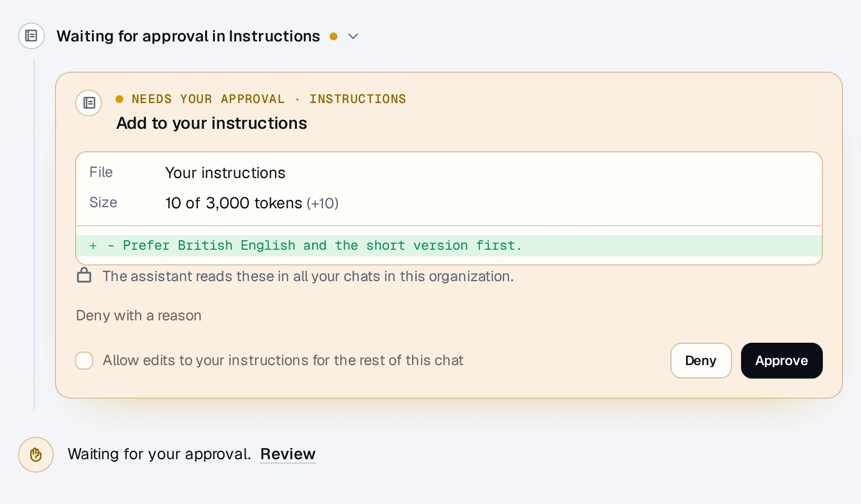Click the 'Waiting for your approval.' status text
Screen dimensions: 861x504
pyautogui.click(x=159, y=454)
